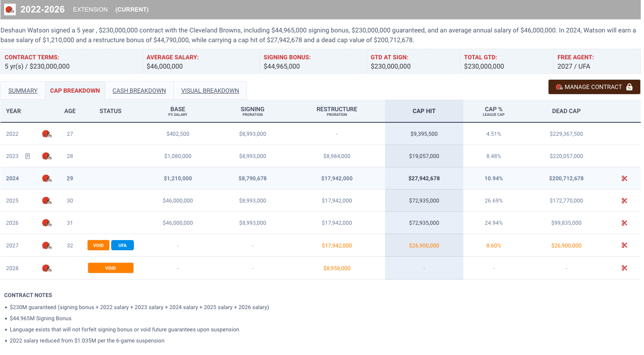Click the AGE column header

(70, 111)
